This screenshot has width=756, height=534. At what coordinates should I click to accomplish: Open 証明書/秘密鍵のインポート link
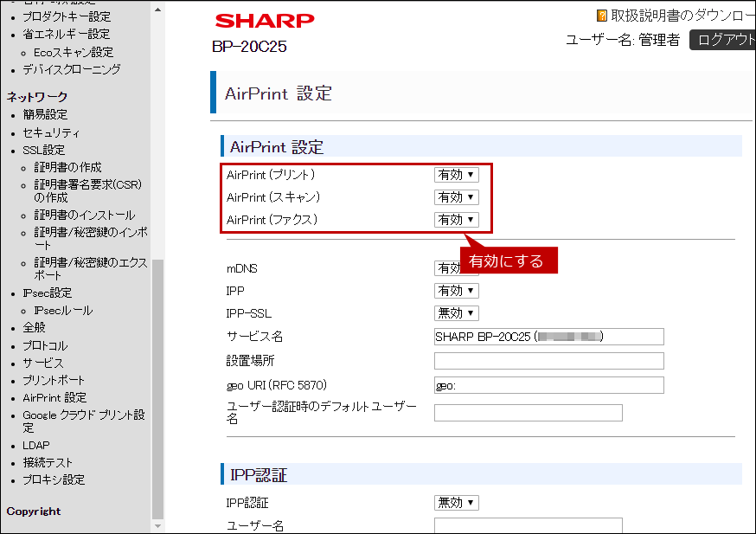tap(91, 238)
